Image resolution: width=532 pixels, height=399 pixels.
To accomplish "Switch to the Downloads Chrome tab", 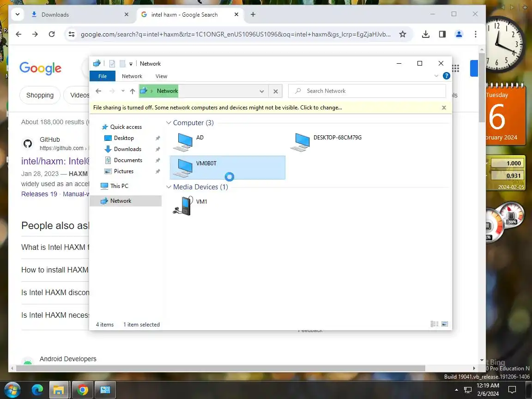I will (80, 15).
